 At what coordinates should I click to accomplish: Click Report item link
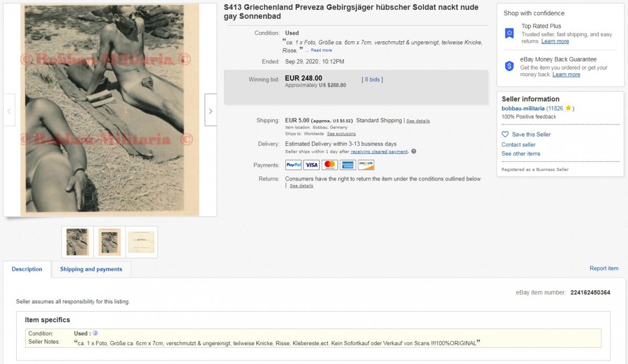(604, 268)
